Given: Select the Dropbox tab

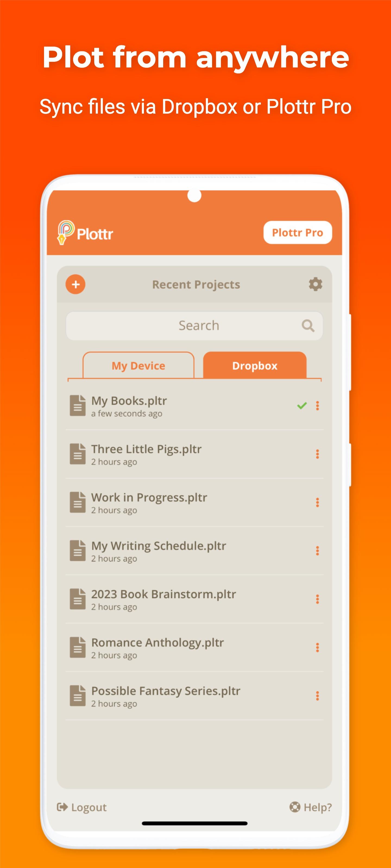Looking at the screenshot, I should tap(255, 365).
